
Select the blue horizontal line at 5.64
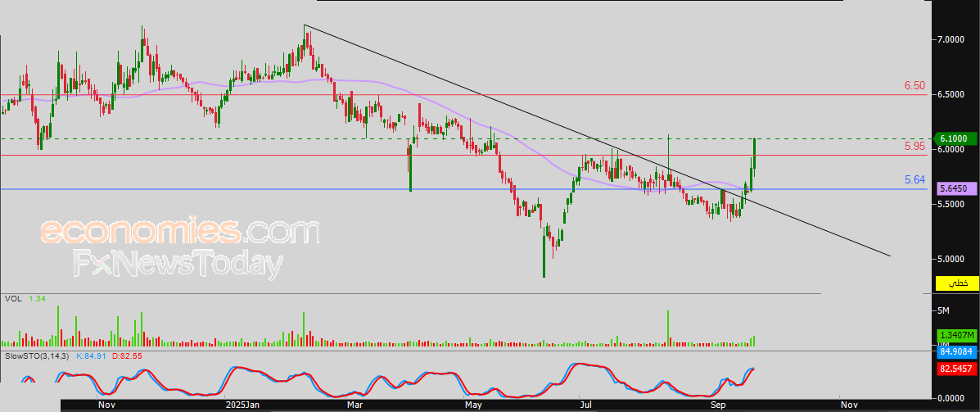point(463,189)
